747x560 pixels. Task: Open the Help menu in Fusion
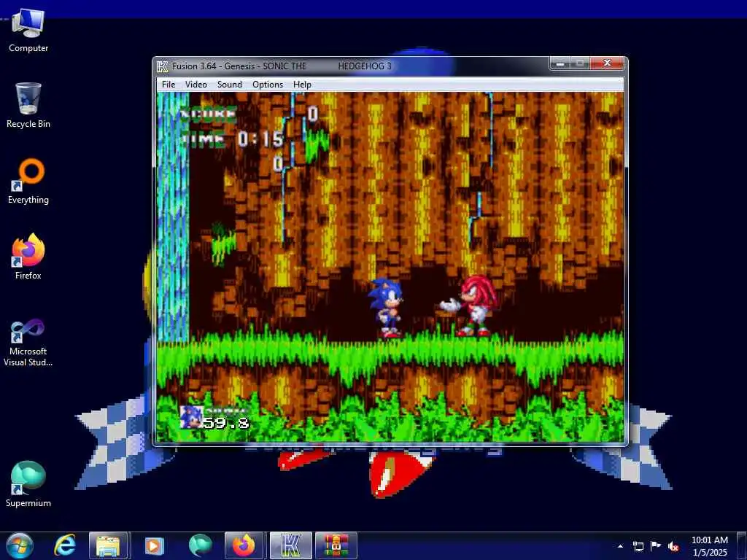[302, 85]
